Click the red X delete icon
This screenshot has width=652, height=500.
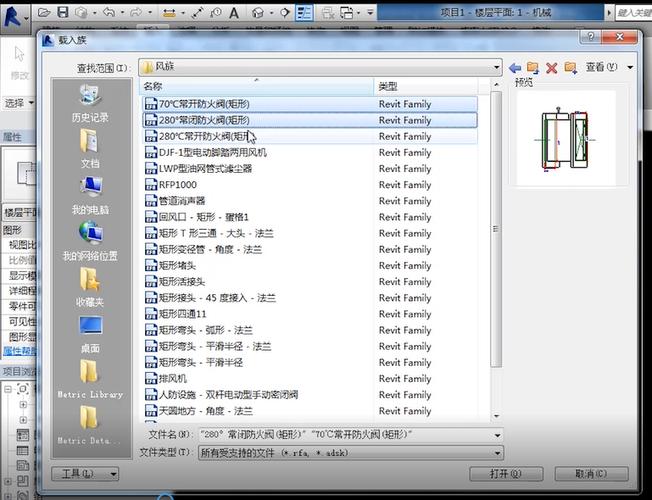click(x=551, y=67)
